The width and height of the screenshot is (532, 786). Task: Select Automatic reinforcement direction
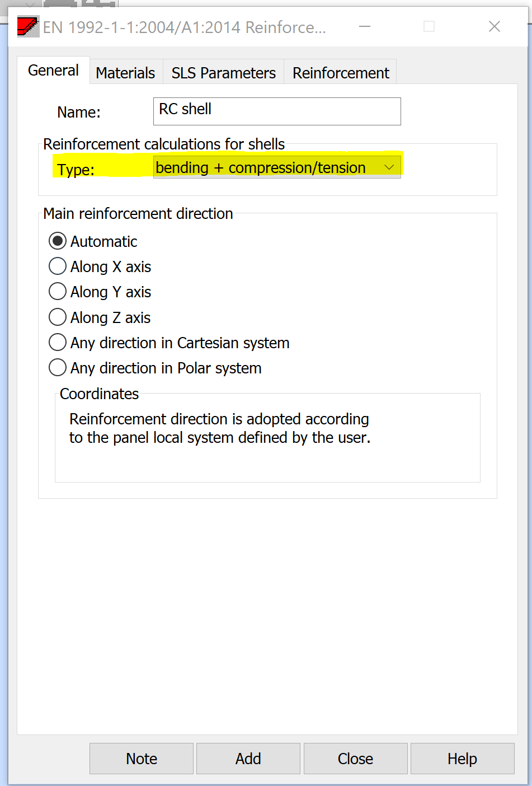(58, 241)
